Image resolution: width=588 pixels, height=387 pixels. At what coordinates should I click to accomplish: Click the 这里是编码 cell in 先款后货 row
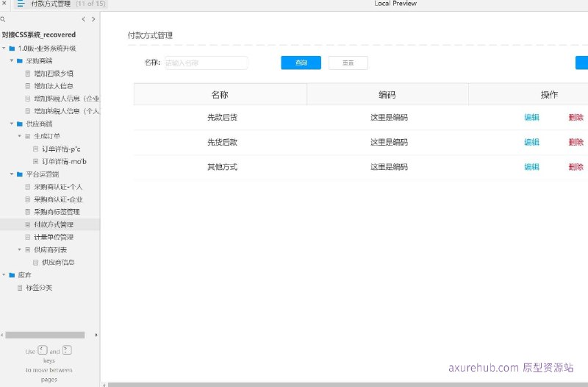390,117
